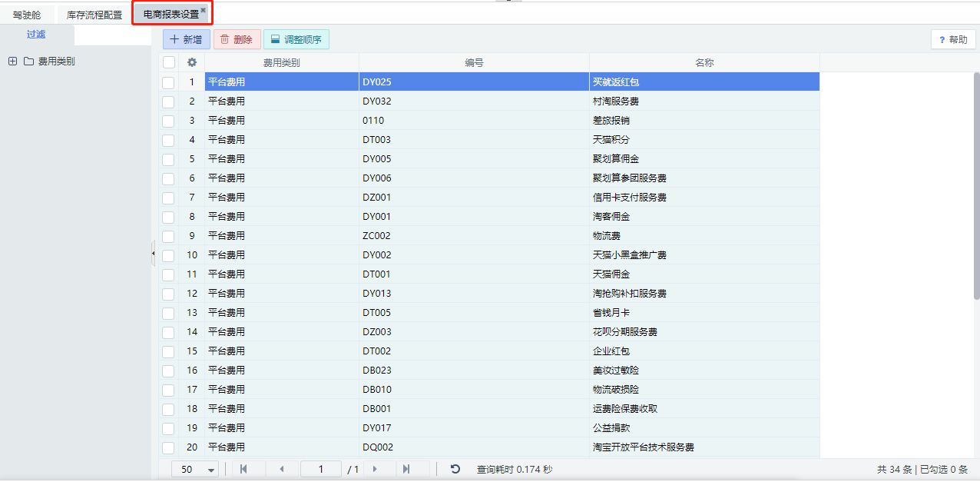Switch to the 库存流程配置 tab
The width and height of the screenshot is (980, 482).
click(94, 15)
